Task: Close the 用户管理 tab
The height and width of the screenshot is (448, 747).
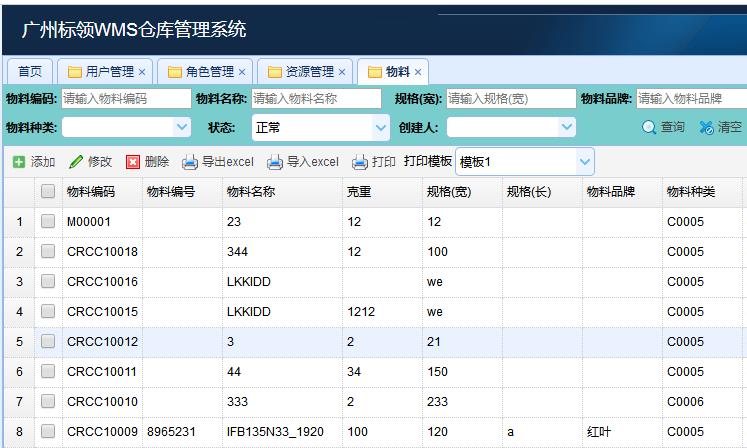Action: click(142, 72)
